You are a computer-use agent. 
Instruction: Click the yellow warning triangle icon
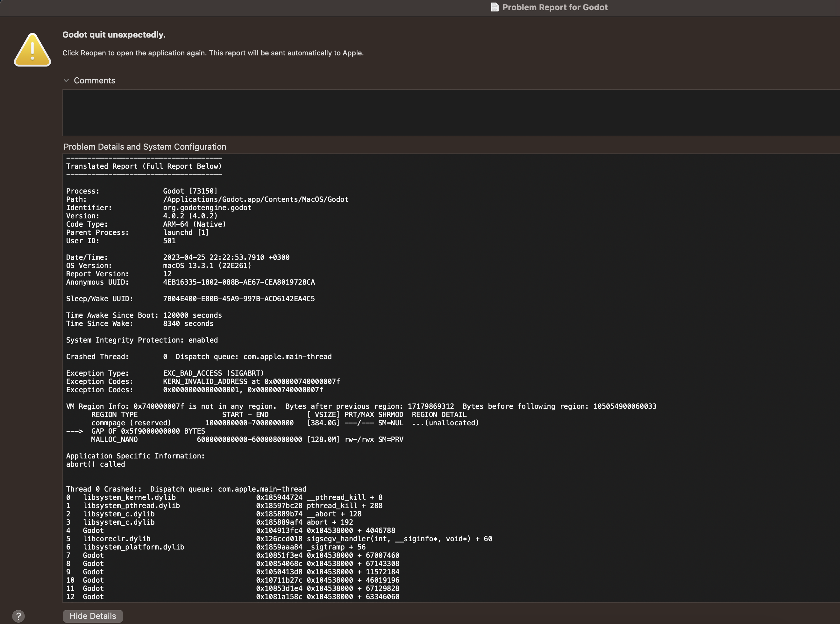click(32, 50)
